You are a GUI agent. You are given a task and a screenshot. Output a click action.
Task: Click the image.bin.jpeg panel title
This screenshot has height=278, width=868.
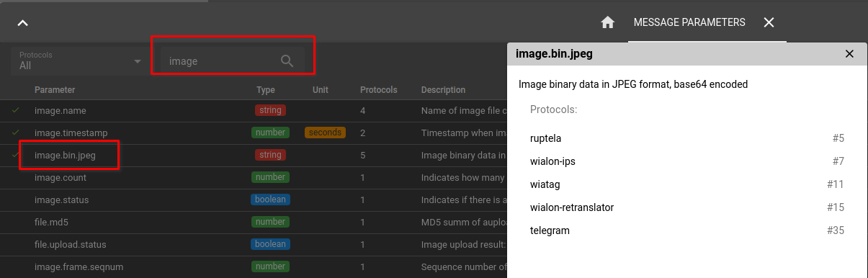click(554, 54)
